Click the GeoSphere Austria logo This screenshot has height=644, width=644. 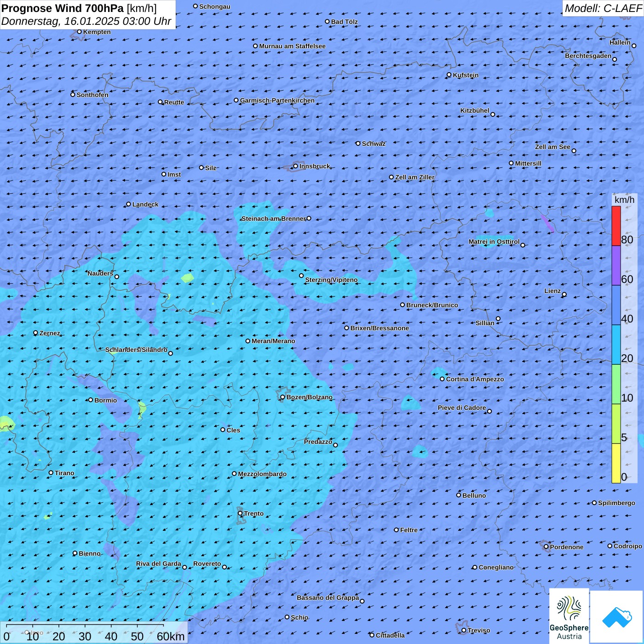(x=569, y=616)
